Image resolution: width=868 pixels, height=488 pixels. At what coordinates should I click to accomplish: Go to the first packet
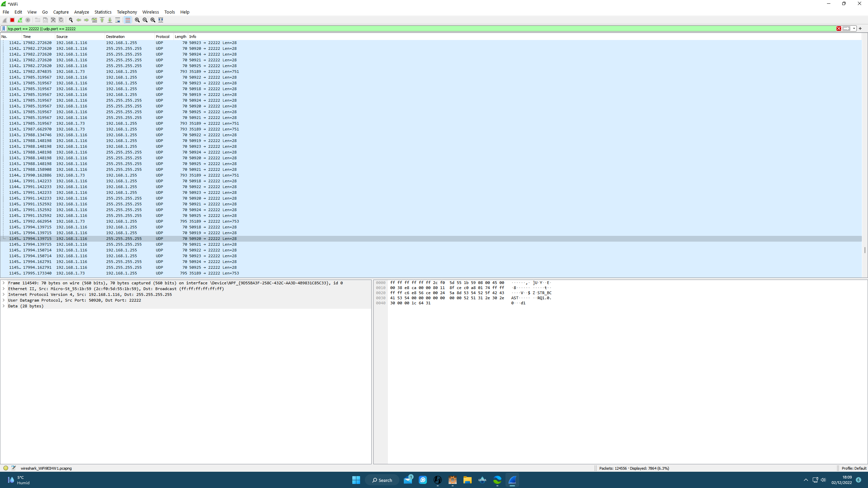[102, 20]
